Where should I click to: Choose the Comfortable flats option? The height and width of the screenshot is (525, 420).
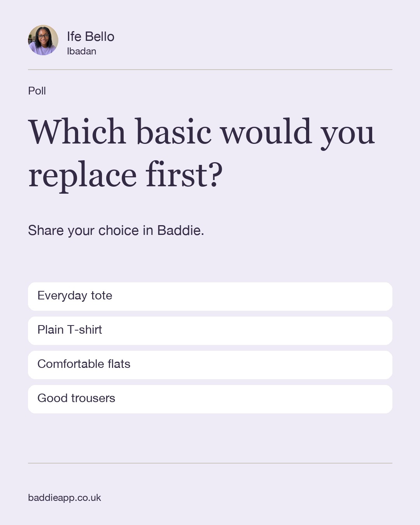[x=210, y=365]
